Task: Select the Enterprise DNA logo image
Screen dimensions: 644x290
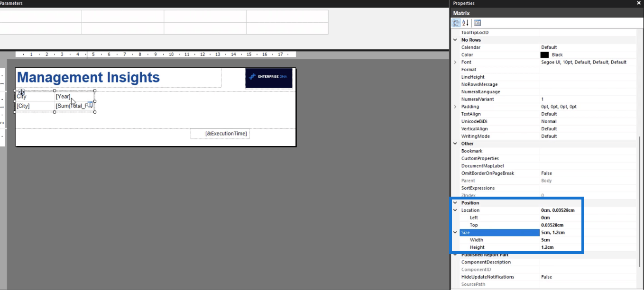Action: click(x=269, y=78)
